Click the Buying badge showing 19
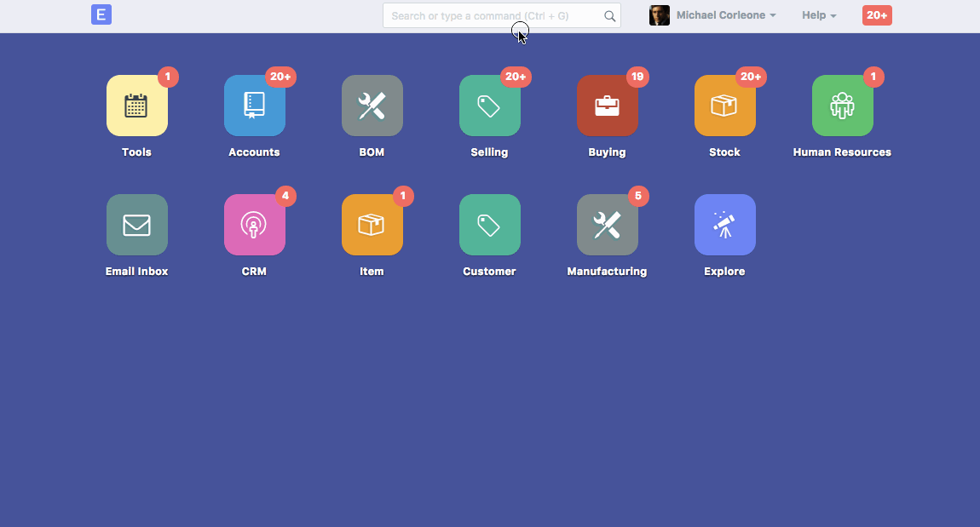The height and width of the screenshot is (527, 980). [x=637, y=77]
